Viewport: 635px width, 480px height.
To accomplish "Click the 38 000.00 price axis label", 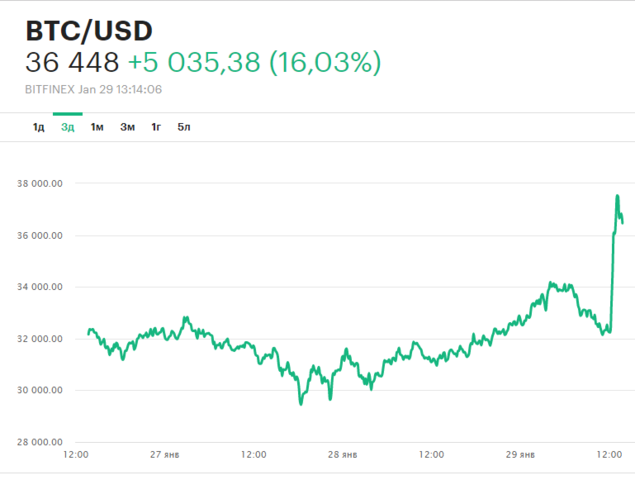I will coord(41,184).
